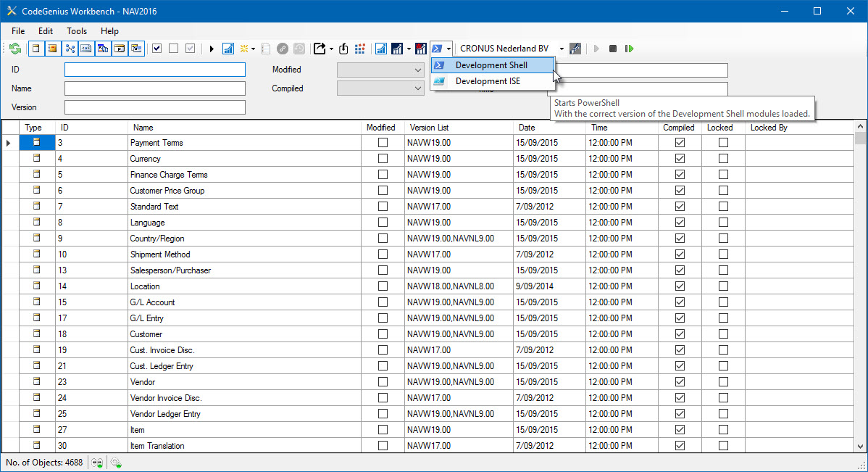This screenshot has width=868, height=472.
Task: Click the greyed checkmark toolbar icon
Action: 190,49
